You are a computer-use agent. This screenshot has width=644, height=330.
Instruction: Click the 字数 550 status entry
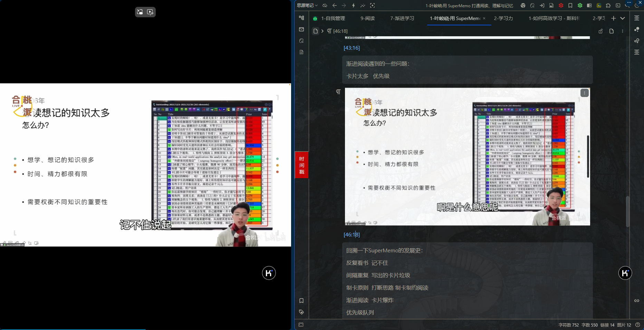point(589,325)
